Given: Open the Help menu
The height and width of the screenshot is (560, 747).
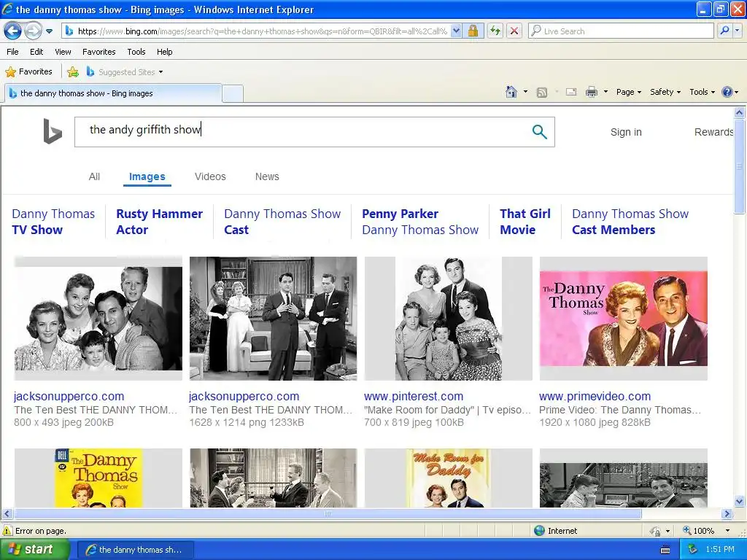Looking at the screenshot, I should [164, 52].
